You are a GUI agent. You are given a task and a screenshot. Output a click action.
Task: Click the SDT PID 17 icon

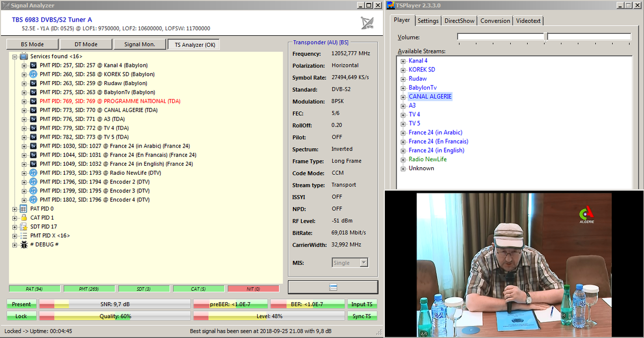24,227
